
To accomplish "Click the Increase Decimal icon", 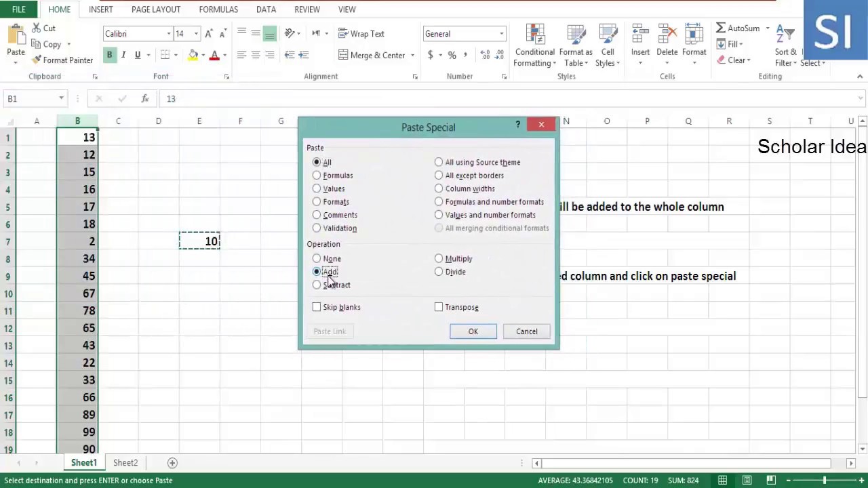I will 485,55.
